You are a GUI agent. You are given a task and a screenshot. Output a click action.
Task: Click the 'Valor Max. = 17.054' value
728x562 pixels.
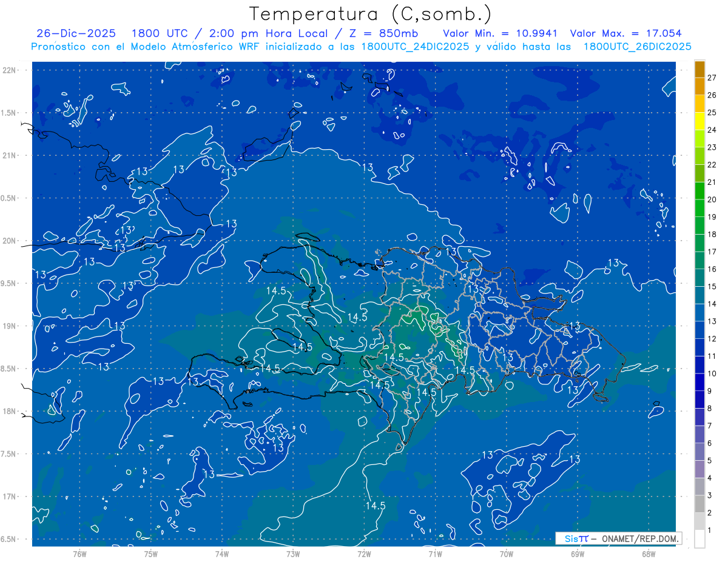click(626, 33)
